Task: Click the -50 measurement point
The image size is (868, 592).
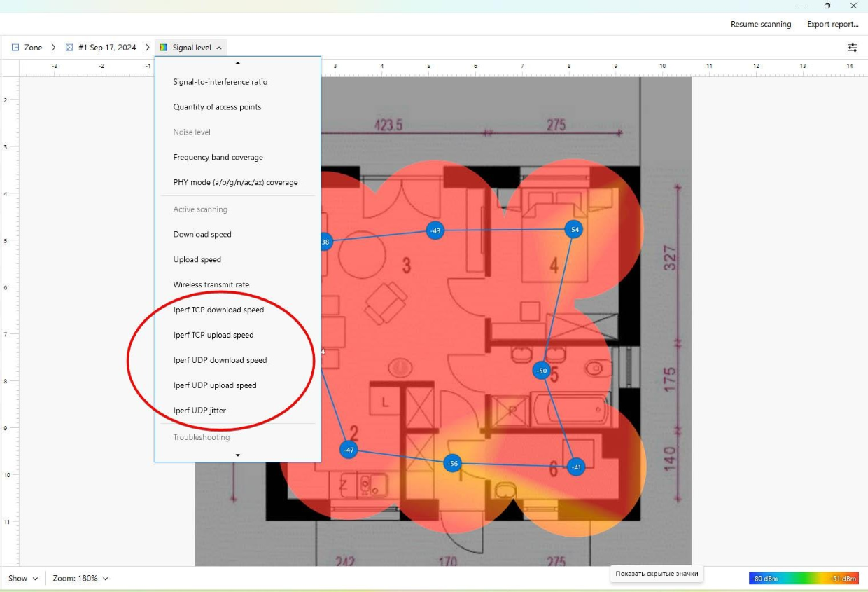Action: (541, 371)
